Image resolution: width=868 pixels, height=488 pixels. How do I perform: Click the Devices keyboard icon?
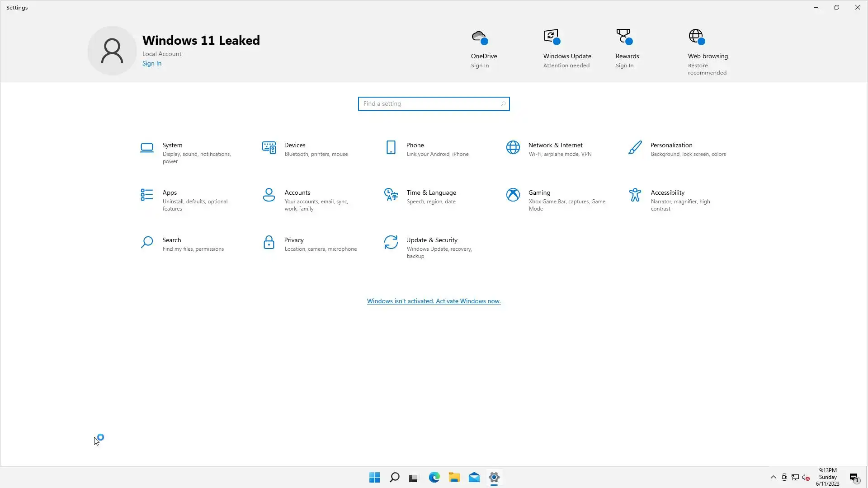[x=269, y=148]
